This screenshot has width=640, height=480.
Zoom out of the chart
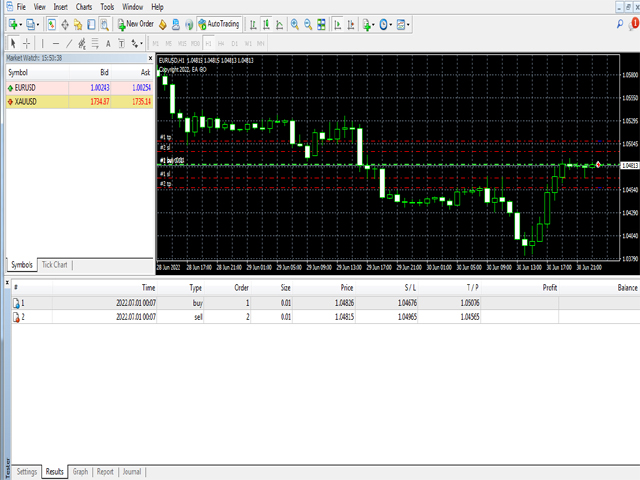[308, 24]
